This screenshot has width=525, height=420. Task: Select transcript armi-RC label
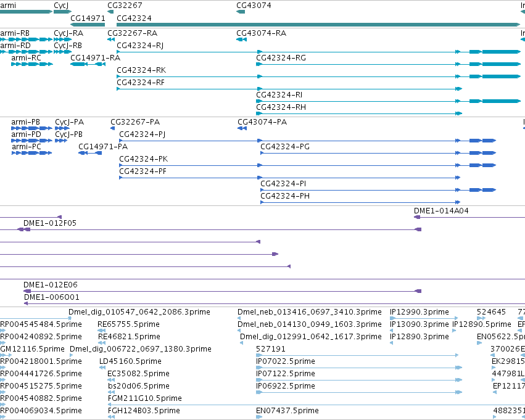(26, 58)
